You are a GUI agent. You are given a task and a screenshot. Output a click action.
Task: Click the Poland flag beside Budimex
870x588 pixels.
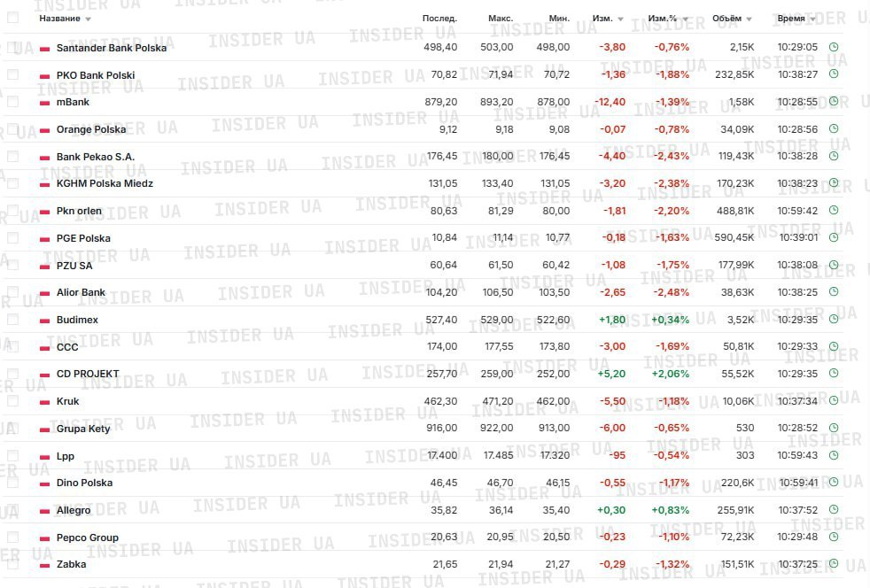pyautogui.click(x=44, y=321)
